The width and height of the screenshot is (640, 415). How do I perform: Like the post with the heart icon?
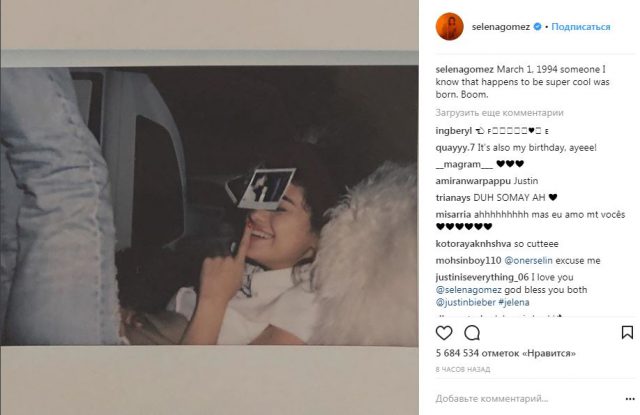[x=444, y=333]
